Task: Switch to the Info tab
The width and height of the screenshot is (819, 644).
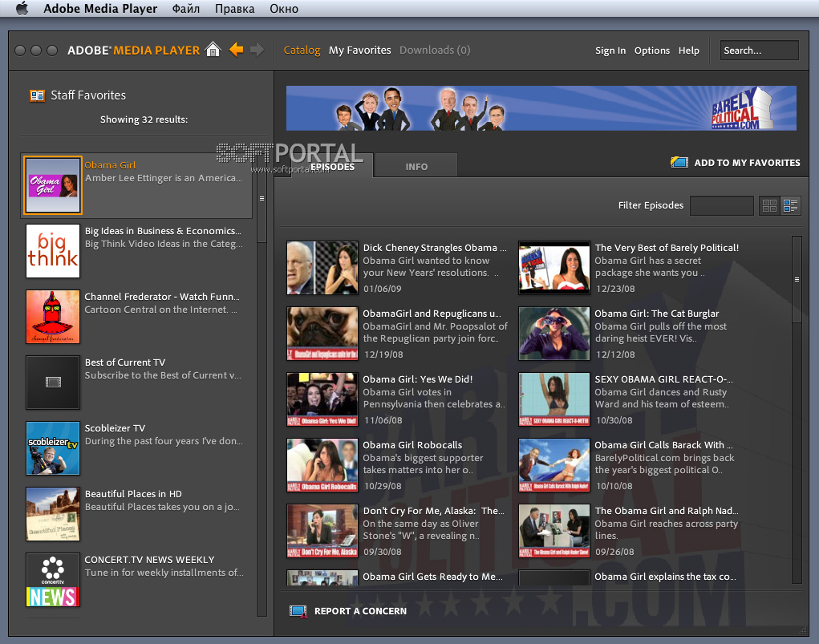Action: pos(416,167)
